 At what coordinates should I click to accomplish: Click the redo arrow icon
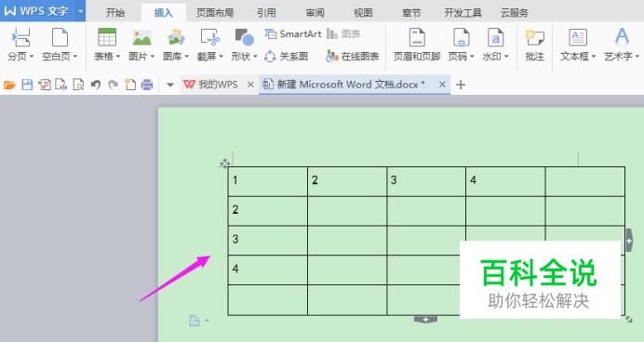(x=113, y=85)
